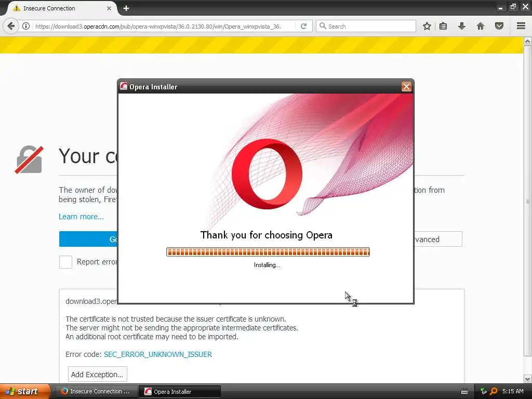Click the installation progress bar
Screen dimensions: 532x399
coord(268,252)
